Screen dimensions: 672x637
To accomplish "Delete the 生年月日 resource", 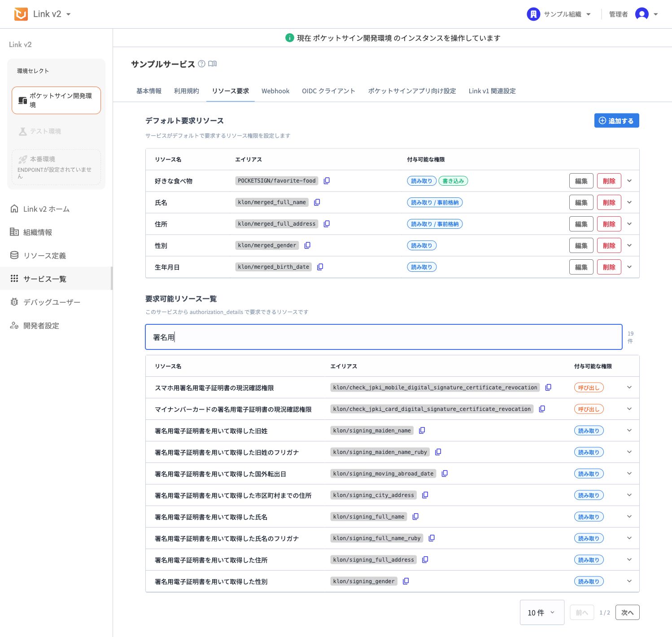I will pos(609,267).
